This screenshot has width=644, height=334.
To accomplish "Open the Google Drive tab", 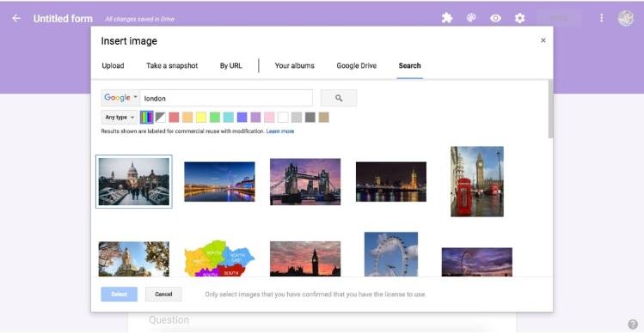I will pos(357,65).
